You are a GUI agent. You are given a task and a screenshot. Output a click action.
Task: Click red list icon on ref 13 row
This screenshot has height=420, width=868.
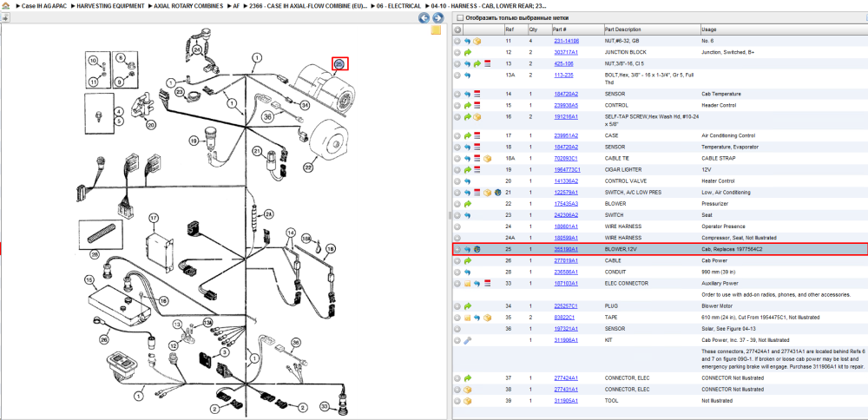point(487,63)
